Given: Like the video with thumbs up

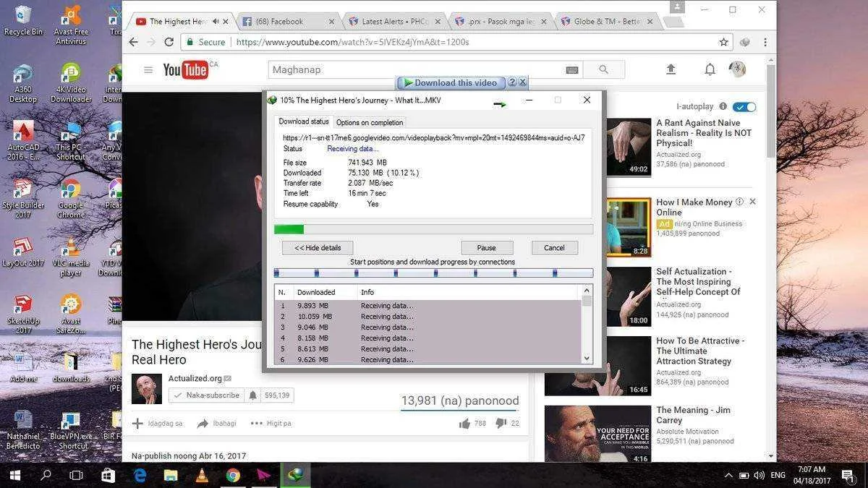Looking at the screenshot, I should 464,423.
